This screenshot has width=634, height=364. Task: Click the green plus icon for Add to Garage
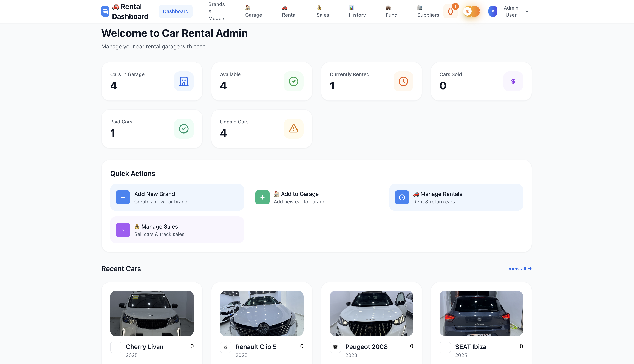262,197
